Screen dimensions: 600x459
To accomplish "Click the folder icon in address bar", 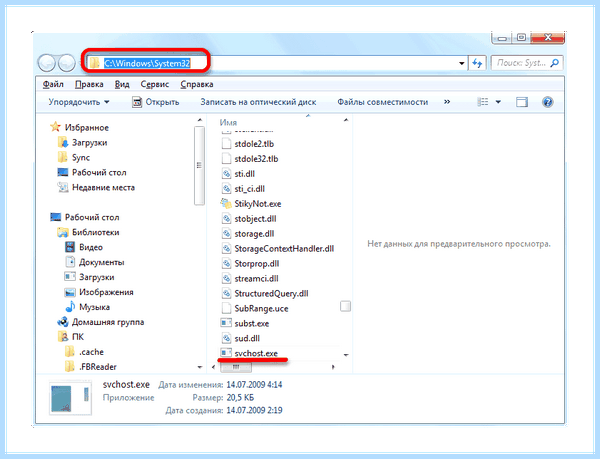I will [x=95, y=63].
